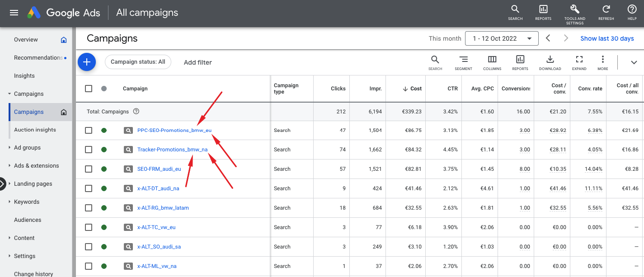Check the x-ALT-ML_vw_na campaign
This screenshot has height=277, width=644.
pos(89,266)
